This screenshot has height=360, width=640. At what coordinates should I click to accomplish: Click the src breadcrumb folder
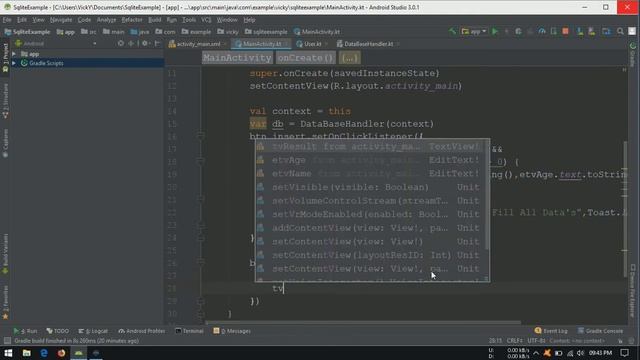pos(89,32)
